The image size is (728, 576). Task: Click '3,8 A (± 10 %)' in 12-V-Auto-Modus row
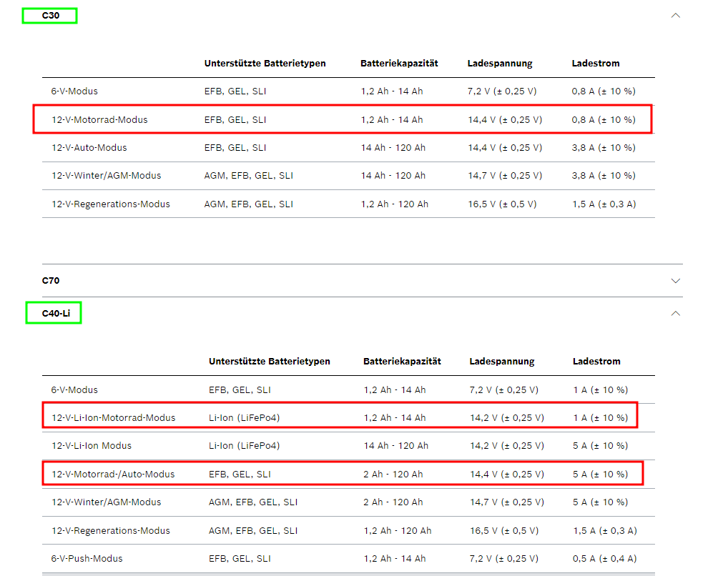(604, 148)
